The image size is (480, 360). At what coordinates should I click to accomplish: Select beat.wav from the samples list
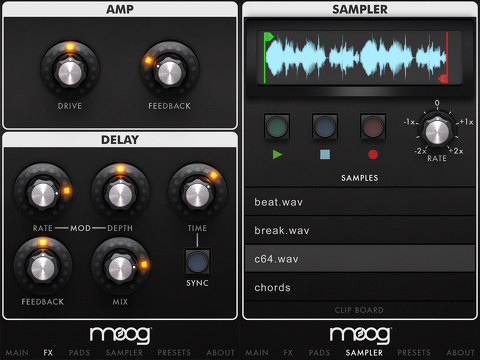point(360,202)
